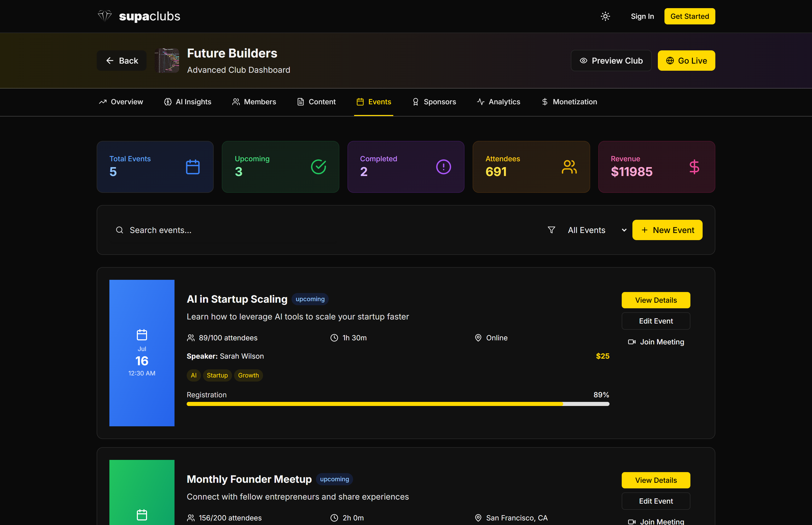Go to the Sponsors tab
The height and width of the screenshot is (525, 812).
[434, 102]
